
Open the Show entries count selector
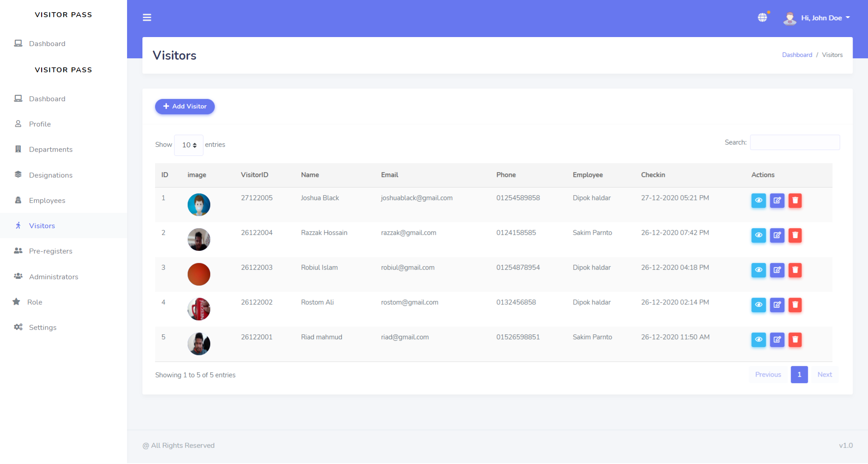pyautogui.click(x=189, y=145)
